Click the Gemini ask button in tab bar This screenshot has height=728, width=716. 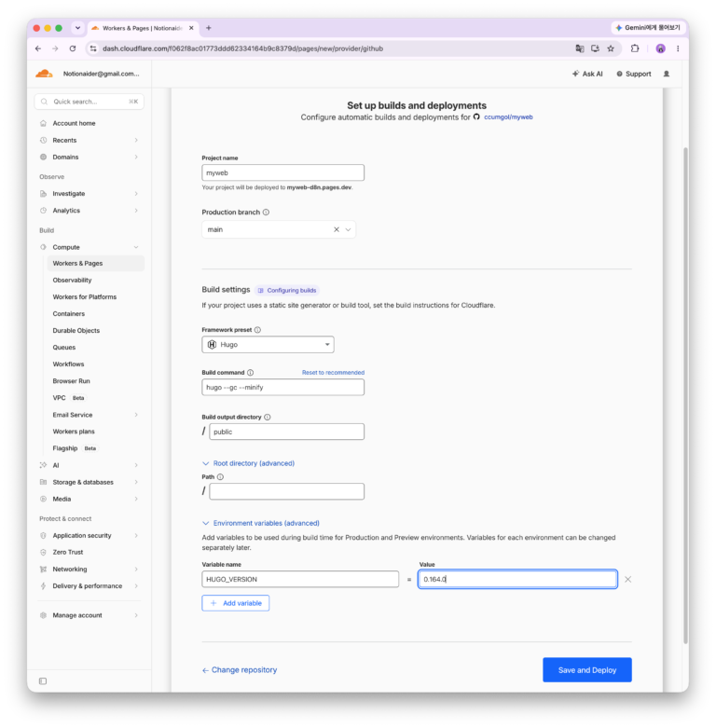click(648, 28)
